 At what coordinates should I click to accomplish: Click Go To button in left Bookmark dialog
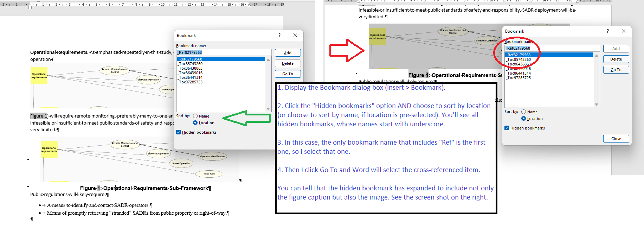click(288, 74)
